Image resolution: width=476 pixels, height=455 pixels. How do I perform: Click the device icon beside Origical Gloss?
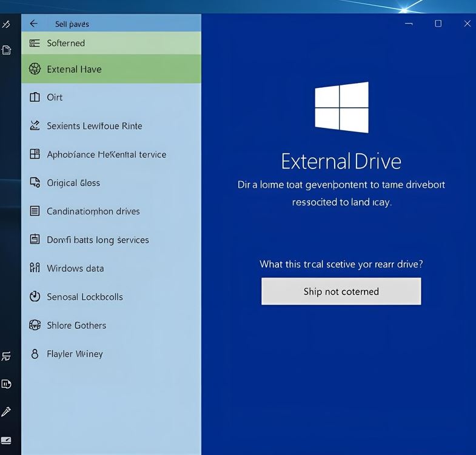pos(35,182)
